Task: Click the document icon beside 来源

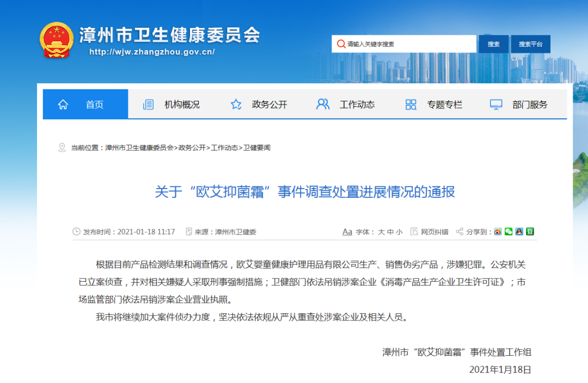Action: [189, 232]
